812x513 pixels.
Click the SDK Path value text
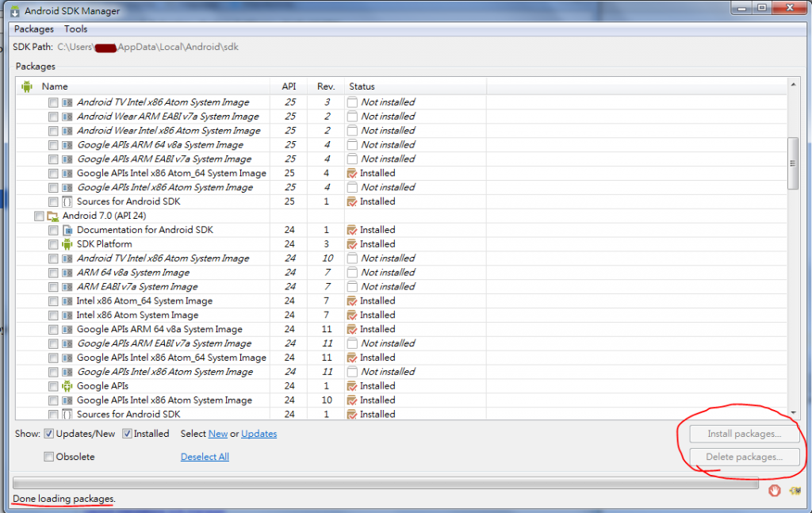coord(148,47)
